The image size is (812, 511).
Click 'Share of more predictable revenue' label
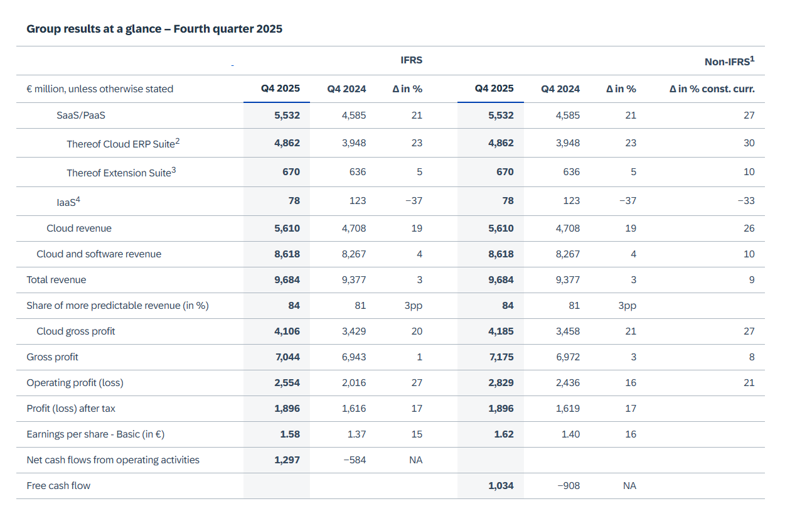point(117,306)
